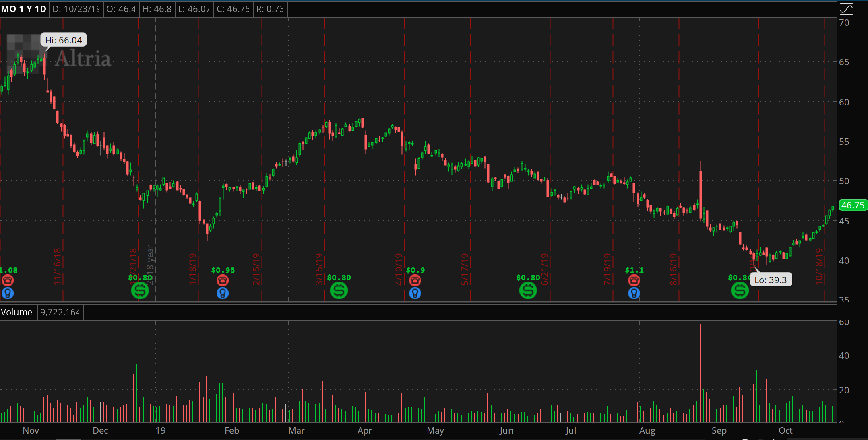
Task: Select the open price O: 46.4
Action: coord(121,9)
